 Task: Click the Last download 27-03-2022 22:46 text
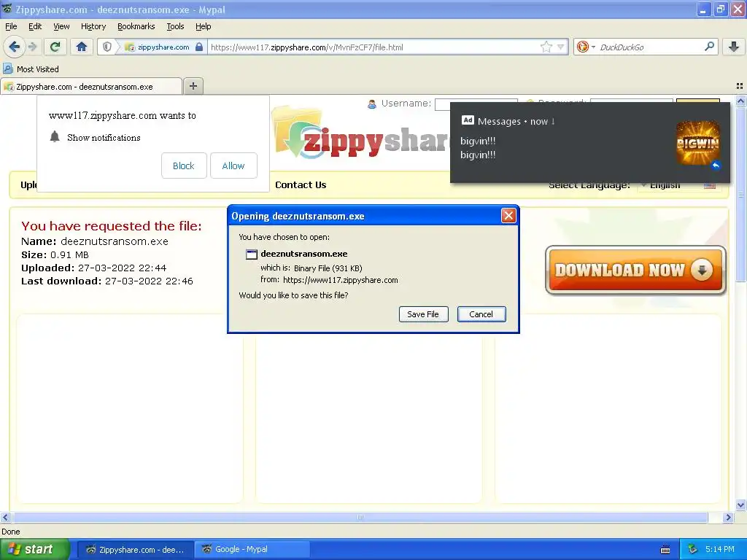pos(107,281)
